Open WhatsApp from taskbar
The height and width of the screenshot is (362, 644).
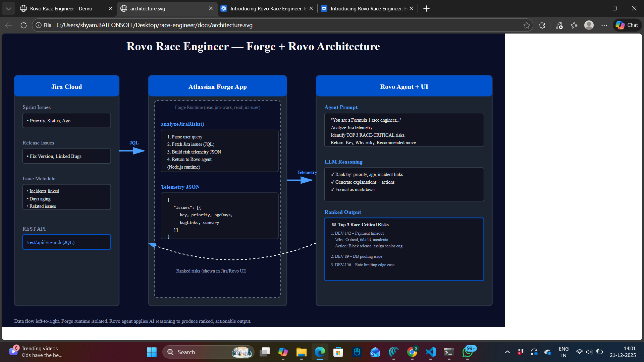pyautogui.click(x=467, y=352)
